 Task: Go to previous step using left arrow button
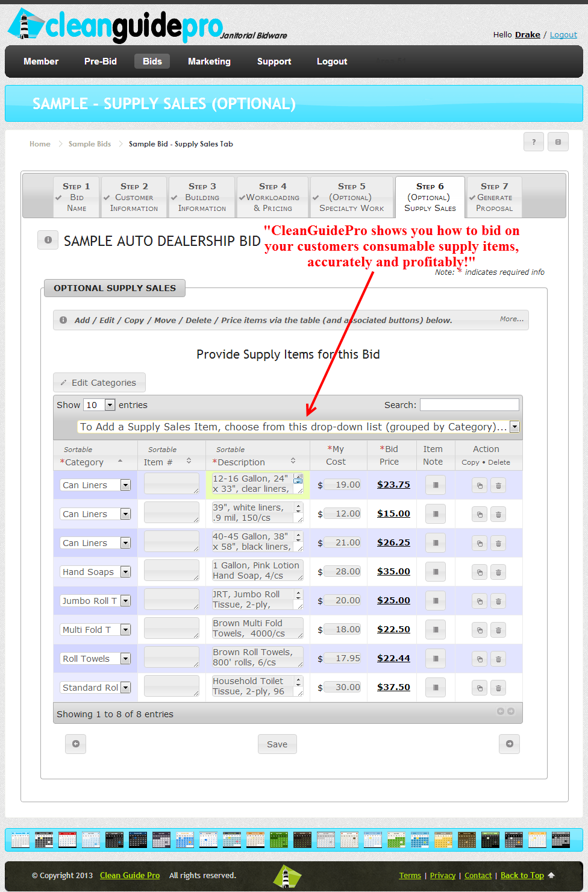76,744
